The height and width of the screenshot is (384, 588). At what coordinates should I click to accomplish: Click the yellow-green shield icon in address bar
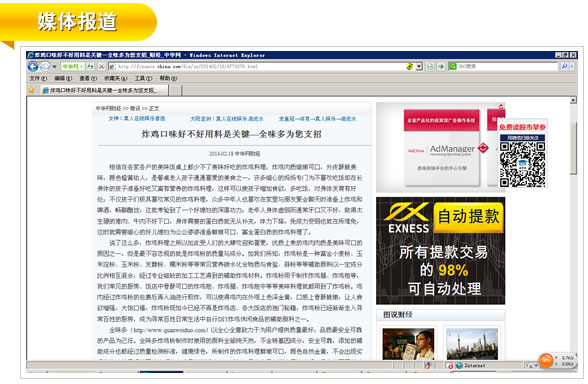pyautogui.click(x=410, y=66)
